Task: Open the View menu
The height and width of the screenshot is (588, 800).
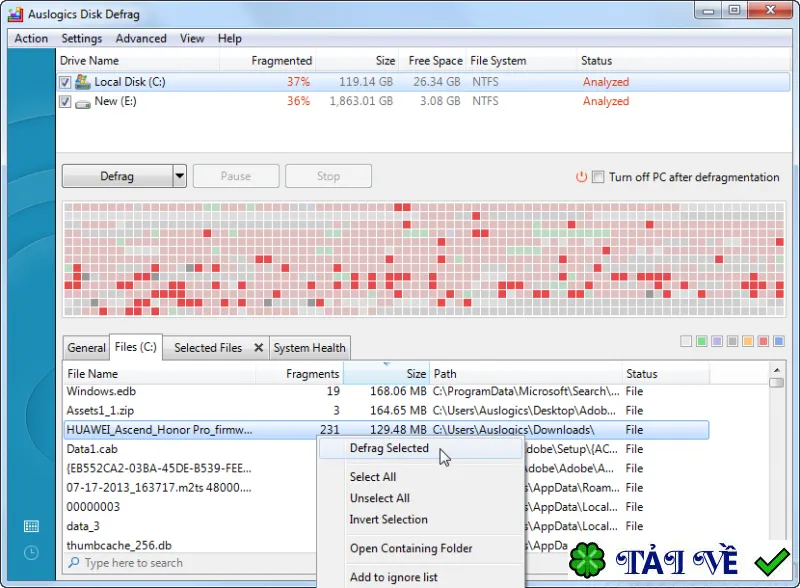Action: click(192, 38)
